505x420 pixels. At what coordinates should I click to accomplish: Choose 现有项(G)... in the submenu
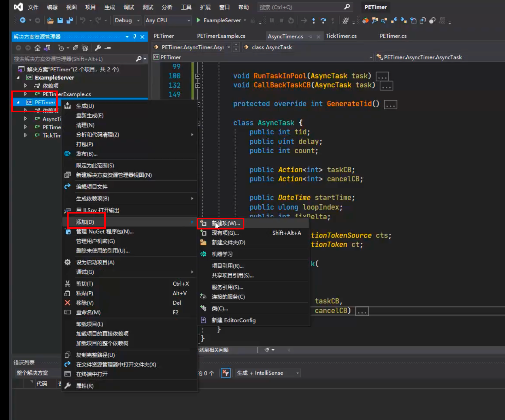coord(253,233)
